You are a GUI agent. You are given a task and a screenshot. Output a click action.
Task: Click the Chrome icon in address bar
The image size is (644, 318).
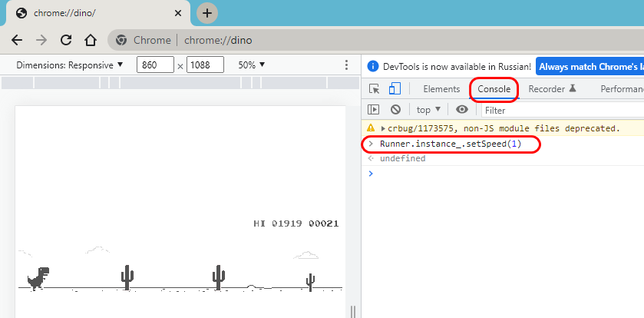click(121, 40)
